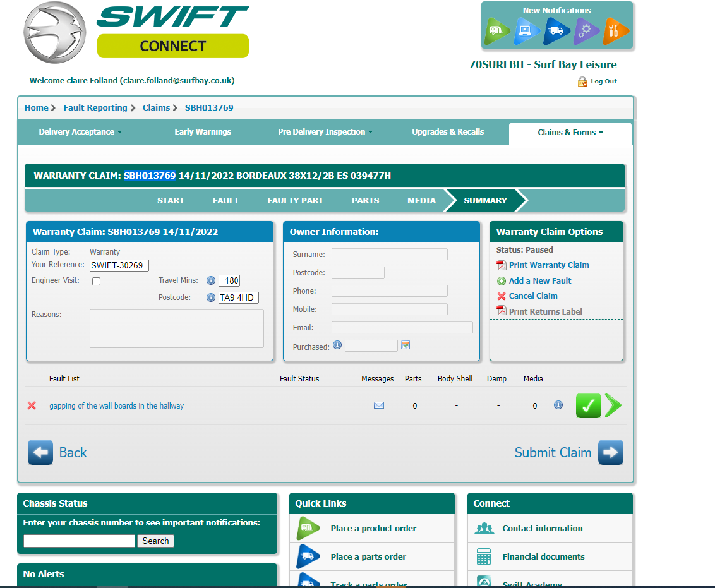Open the gapping of the wall boards fault
Viewport: 715px width, 588px height.
coord(117,405)
